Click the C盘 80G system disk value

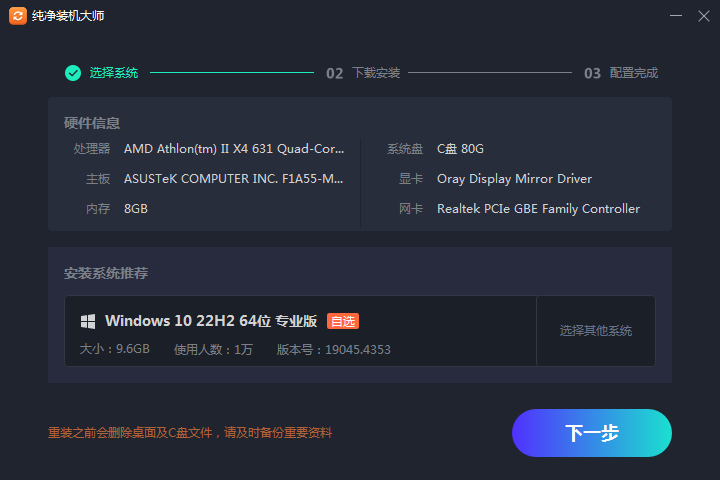tap(460, 149)
